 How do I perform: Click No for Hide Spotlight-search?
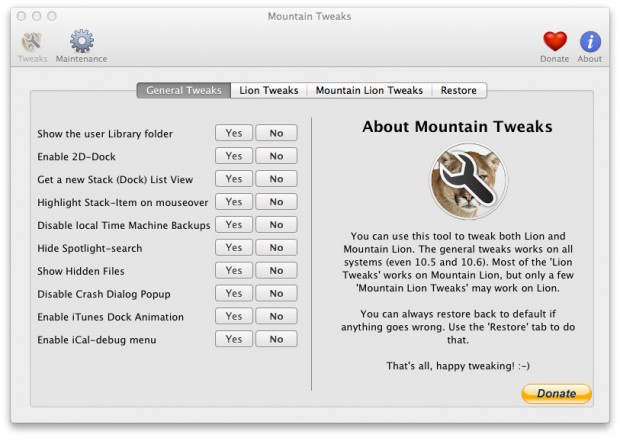click(276, 248)
